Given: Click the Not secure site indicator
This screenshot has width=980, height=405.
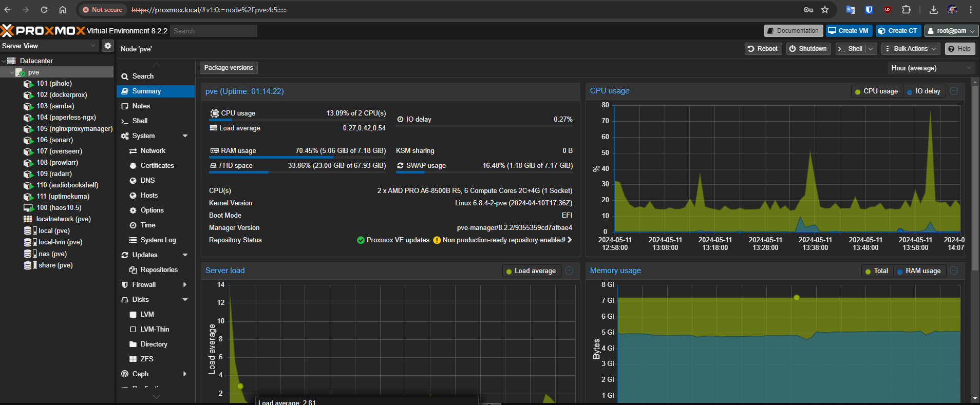Looking at the screenshot, I should [103, 10].
